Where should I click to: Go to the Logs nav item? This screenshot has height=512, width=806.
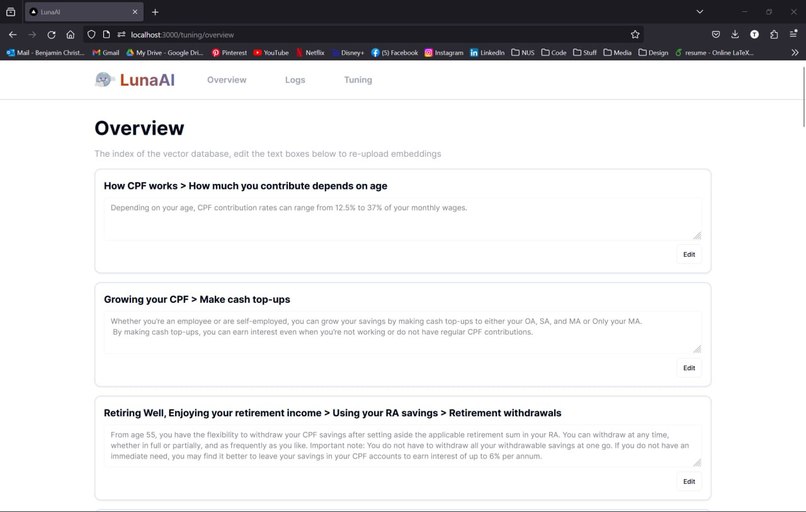tap(295, 80)
